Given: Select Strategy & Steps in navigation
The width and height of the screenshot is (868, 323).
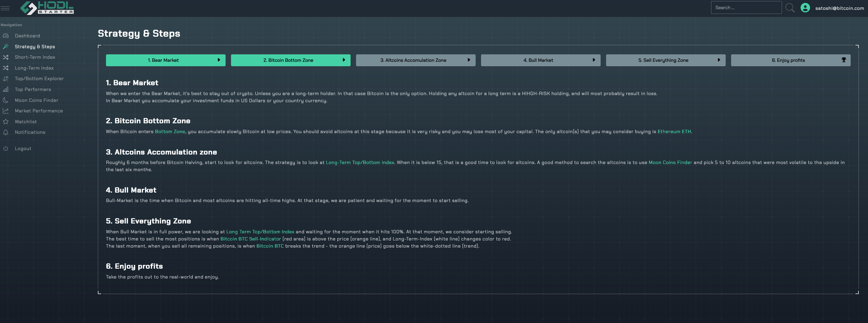Looking at the screenshot, I should pyautogui.click(x=35, y=47).
